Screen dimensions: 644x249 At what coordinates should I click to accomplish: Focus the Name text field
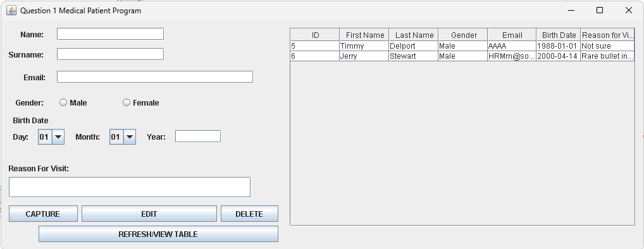click(x=111, y=34)
